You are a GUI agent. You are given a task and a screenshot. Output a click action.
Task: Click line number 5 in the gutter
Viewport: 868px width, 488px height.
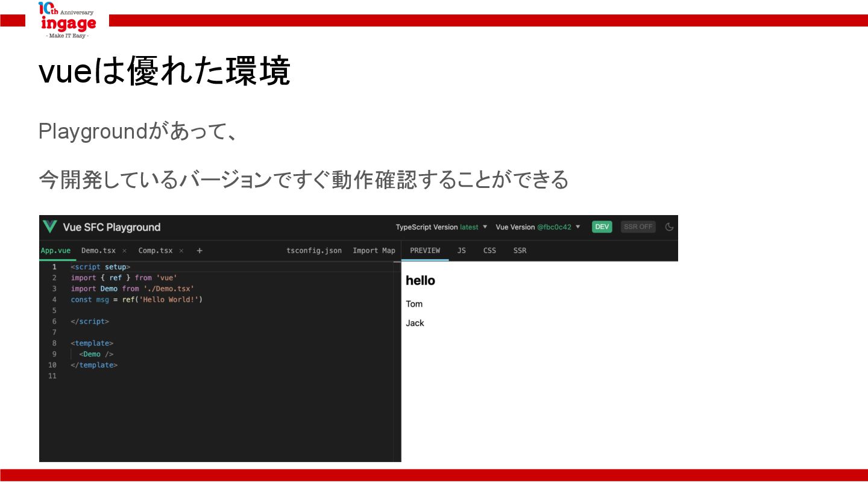coord(54,310)
